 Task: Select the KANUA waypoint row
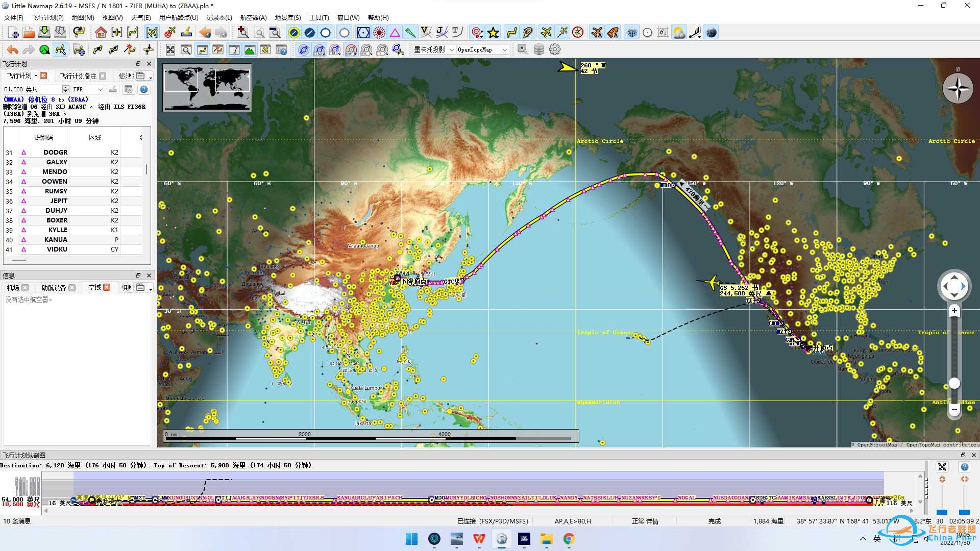click(x=56, y=239)
